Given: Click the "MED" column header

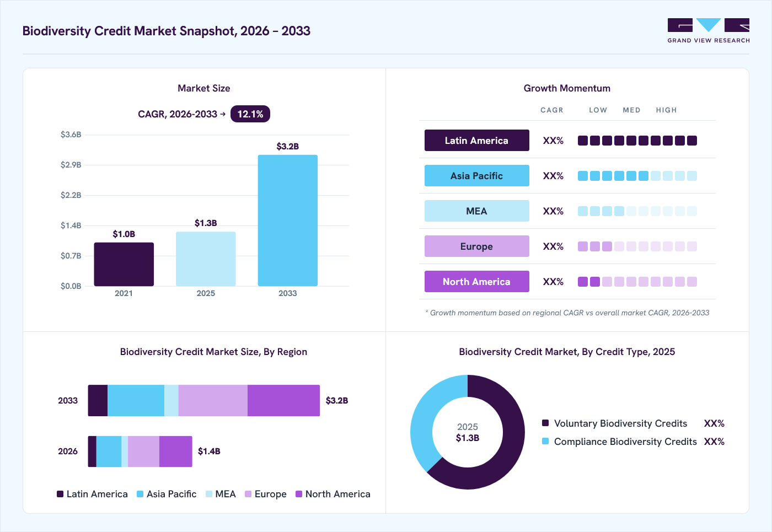Looking at the screenshot, I should [631, 110].
